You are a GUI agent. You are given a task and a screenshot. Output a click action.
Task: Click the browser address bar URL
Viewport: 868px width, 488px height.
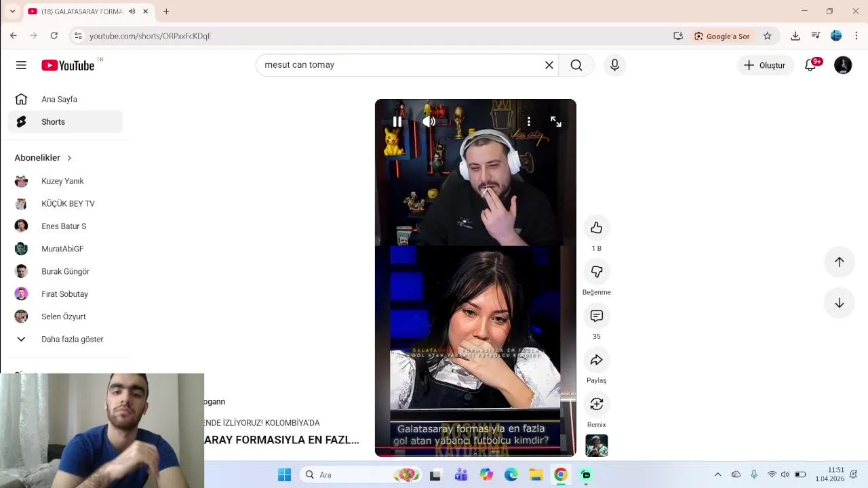[x=150, y=36]
